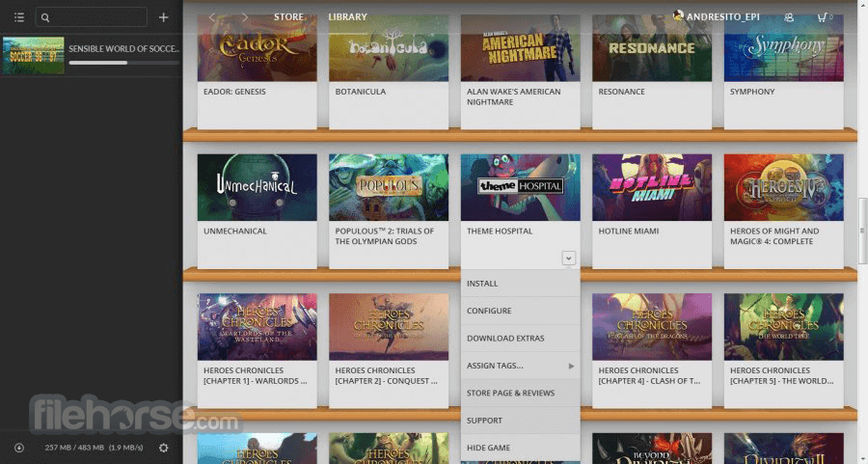Viewport: 868px width, 464px height.
Task: Click Sensible World of Soccer progress bar
Action: (x=124, y=63)
